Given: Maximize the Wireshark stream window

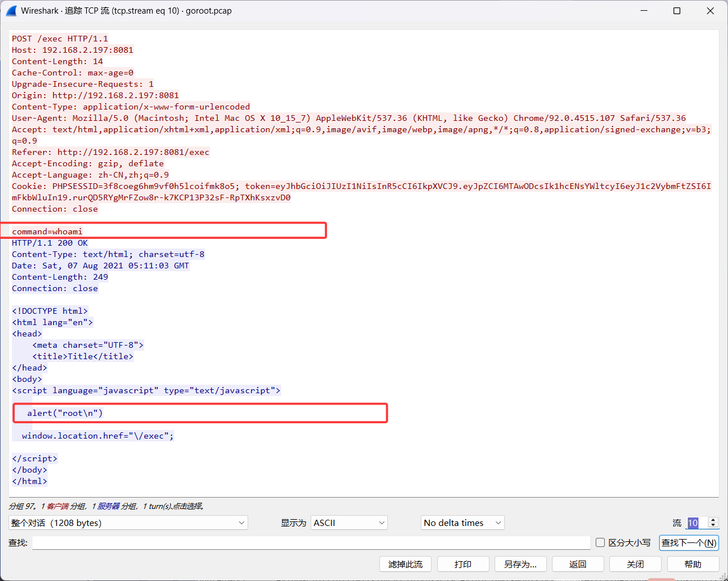Looking at the screenshot, I should tap(677, 11).
